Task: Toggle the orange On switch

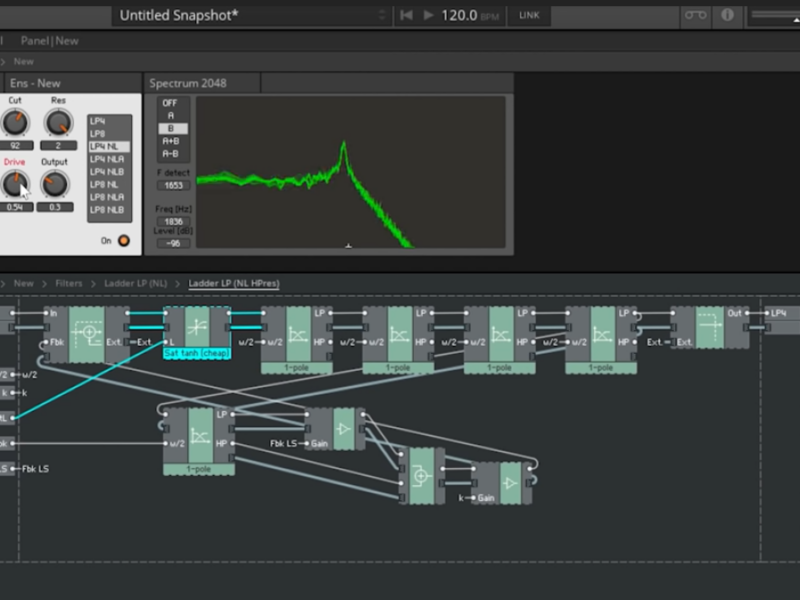Action: tap(124, 240)
